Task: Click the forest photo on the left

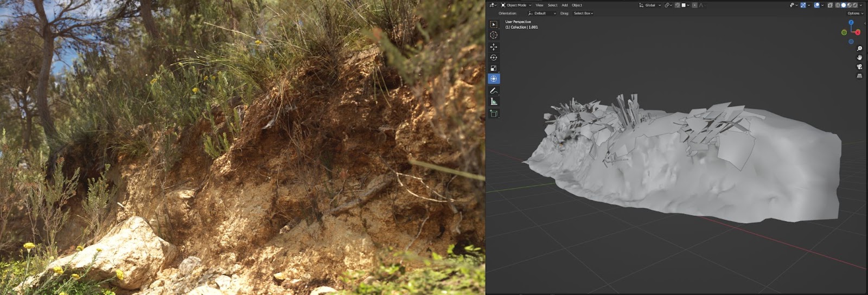Action: tap(242, 147)
